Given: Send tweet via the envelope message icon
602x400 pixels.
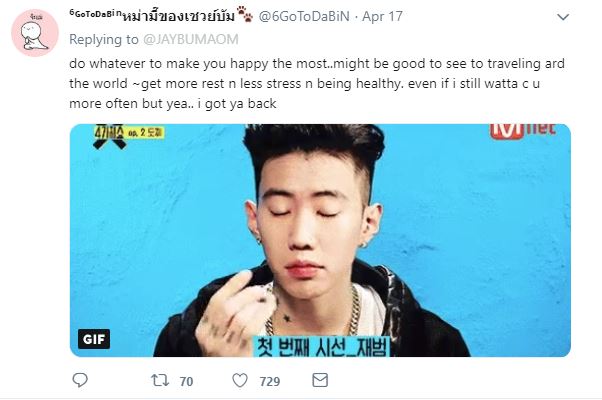Looking at the screenshot, I should pos(320,380).
